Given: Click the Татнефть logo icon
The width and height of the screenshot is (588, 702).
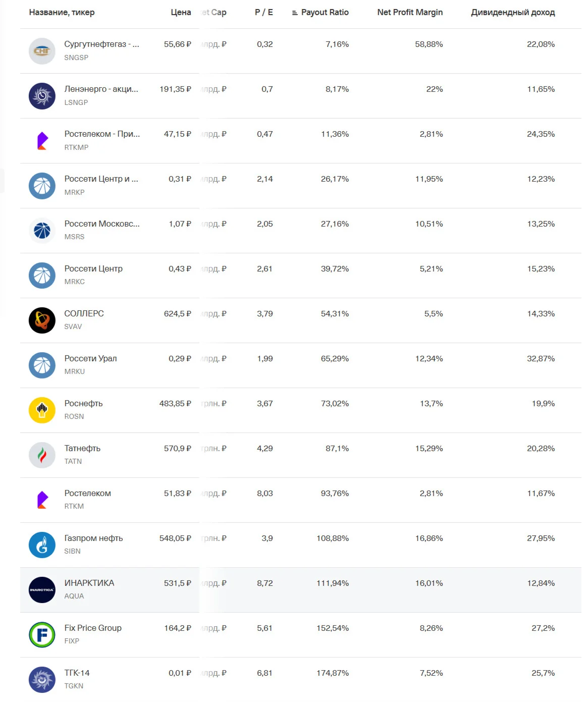Looking at the screenshot, I should click(42, 455).
